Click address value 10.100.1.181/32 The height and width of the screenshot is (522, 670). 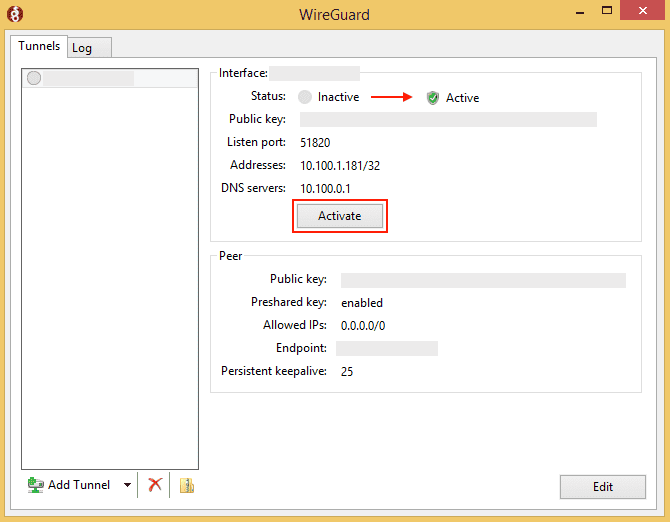tap(340, 166)
